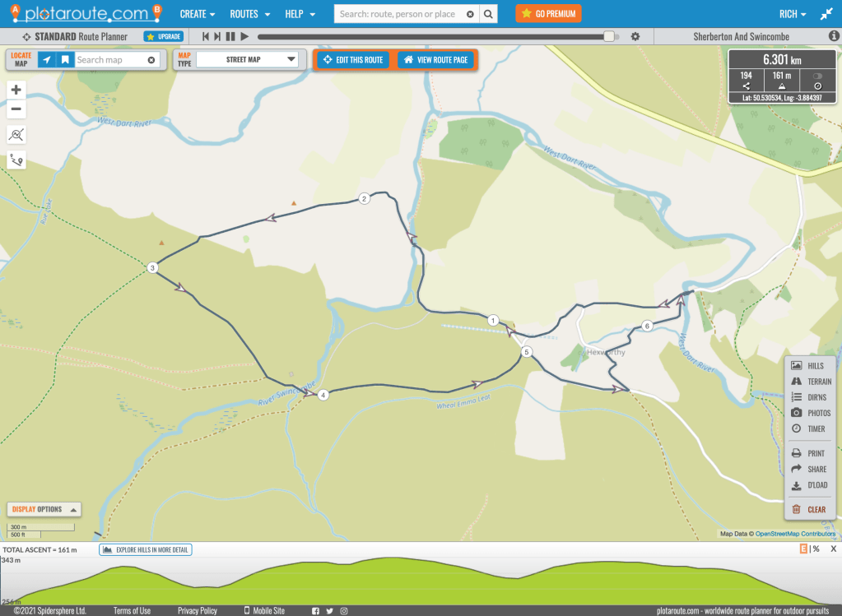Toggle the timer switch in the stats box

[x=817, y=76]
